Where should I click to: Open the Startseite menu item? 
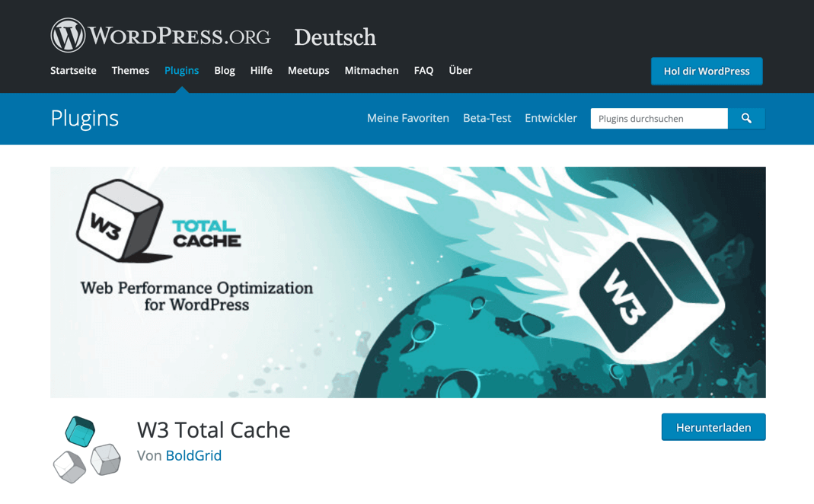[x=73, y=71]
